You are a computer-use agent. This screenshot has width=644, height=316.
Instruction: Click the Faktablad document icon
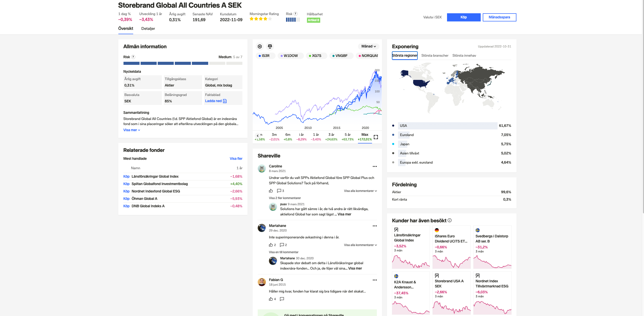(225, 101)
